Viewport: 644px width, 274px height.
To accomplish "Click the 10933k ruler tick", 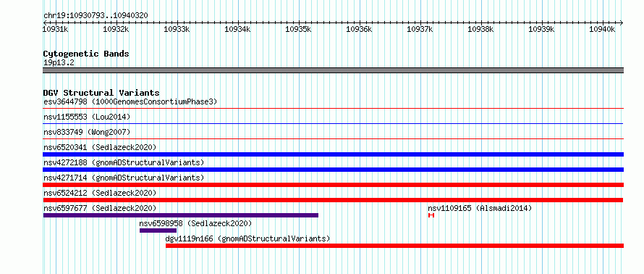I will coord(177,29).
